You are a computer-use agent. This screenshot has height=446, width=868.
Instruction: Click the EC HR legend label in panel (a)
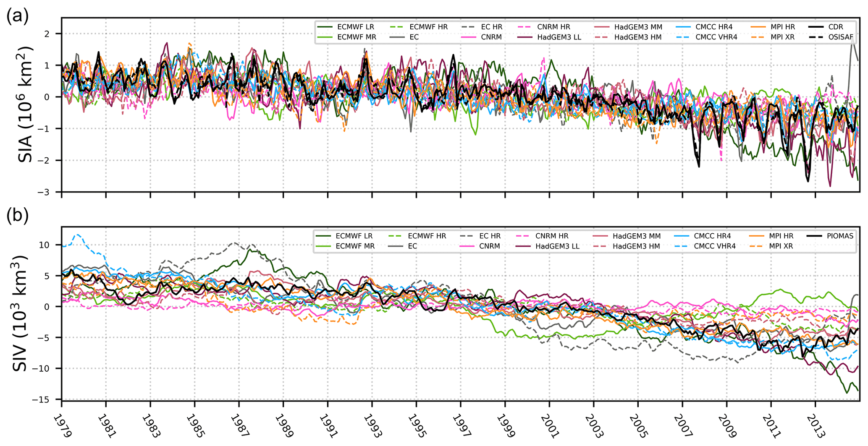491,27
